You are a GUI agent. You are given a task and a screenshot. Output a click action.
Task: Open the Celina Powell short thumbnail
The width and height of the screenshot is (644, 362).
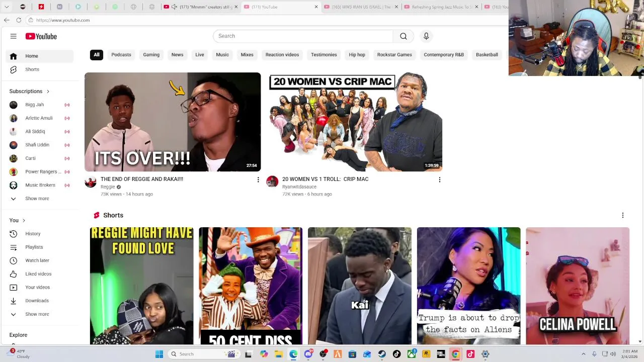coord(578,286)
